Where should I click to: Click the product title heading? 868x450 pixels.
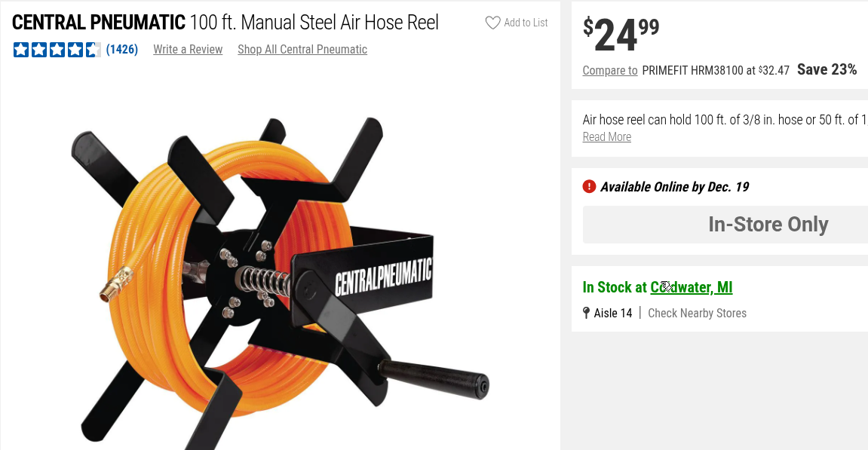click(x=225, y=23)
